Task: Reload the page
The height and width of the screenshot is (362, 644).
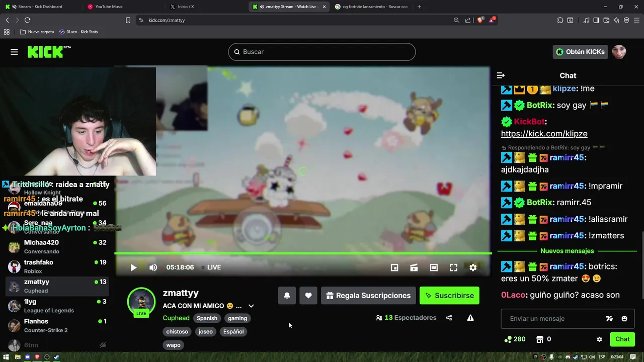Action: (27, 20)
